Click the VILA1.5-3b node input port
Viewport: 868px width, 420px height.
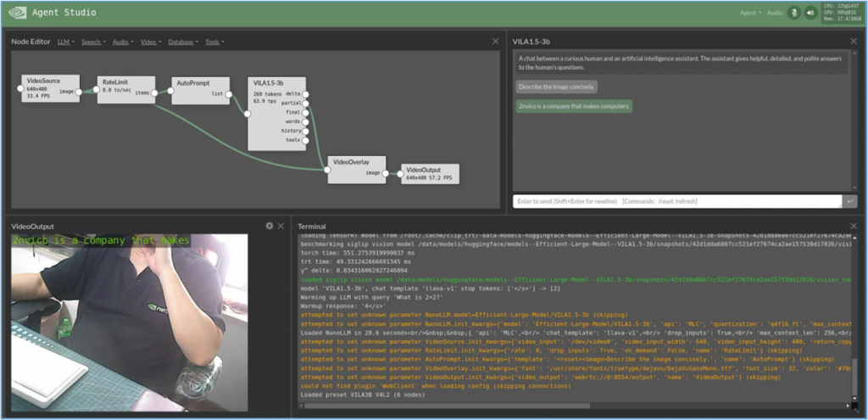248,115
